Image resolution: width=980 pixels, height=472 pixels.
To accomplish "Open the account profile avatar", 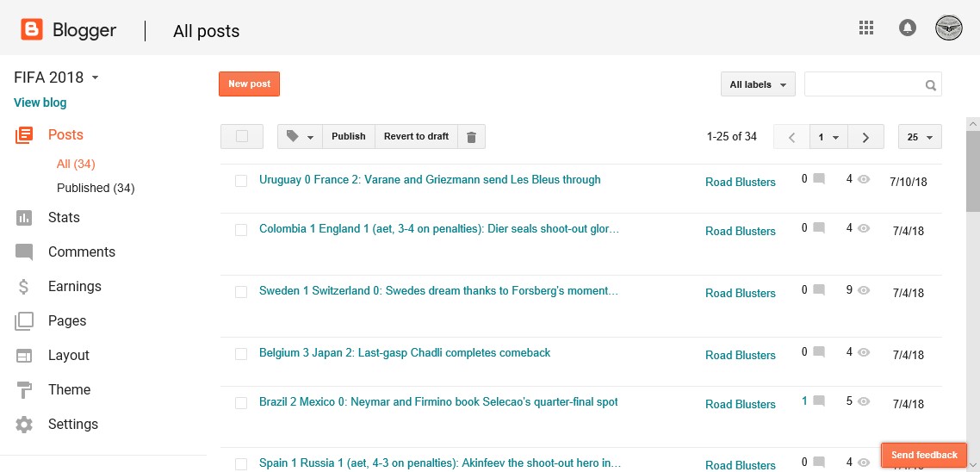I will tap(949, 28).
